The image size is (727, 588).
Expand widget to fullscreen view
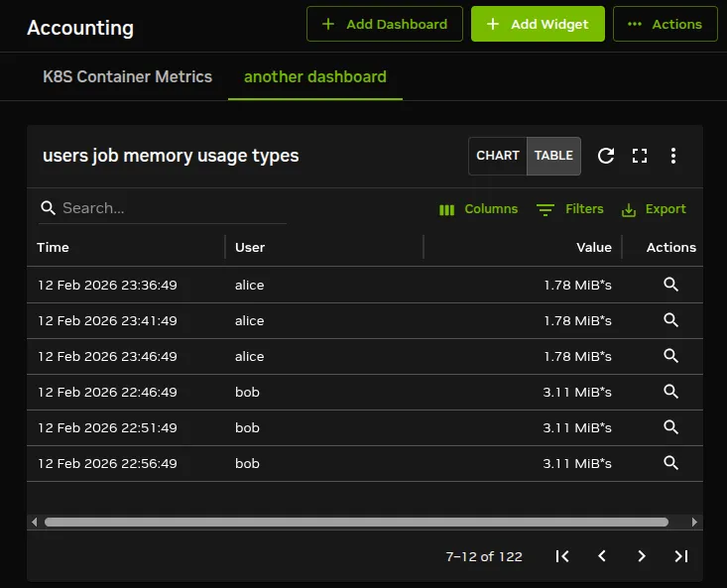640,156
